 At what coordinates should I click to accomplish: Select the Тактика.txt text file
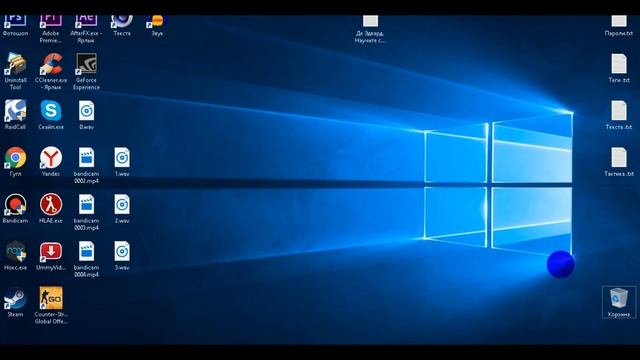point(619,162)
